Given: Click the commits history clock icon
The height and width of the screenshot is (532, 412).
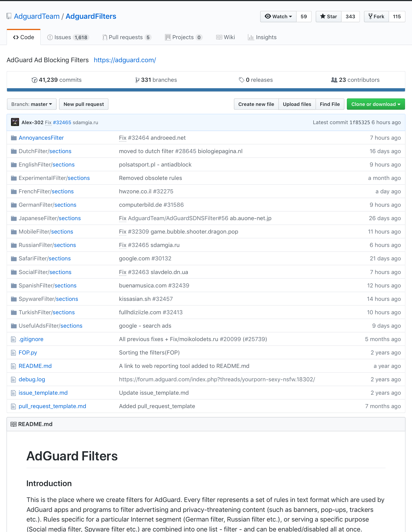Looking at the screenshot, I should (x=34, y=80).
